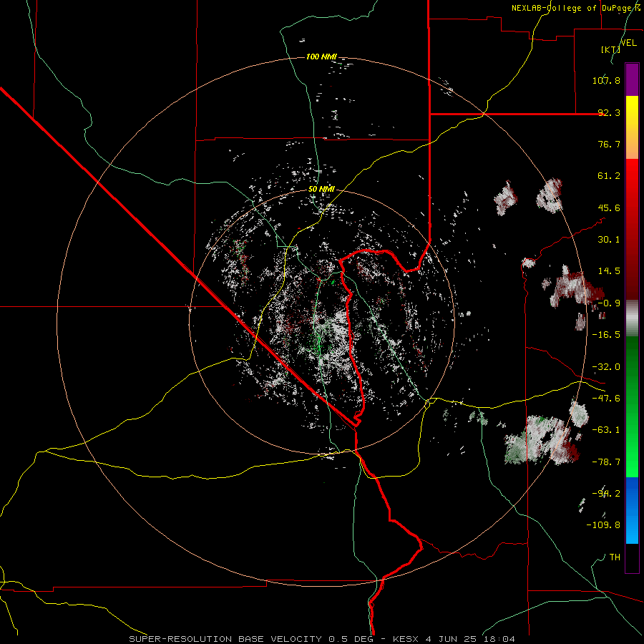
Task: Click the 92.3 velocity scale value
Action: tap(609, 112)
